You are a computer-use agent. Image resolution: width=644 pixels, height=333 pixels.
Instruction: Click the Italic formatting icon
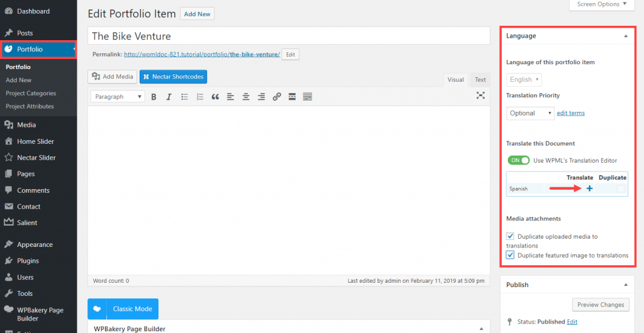click(x=169, y=97)
